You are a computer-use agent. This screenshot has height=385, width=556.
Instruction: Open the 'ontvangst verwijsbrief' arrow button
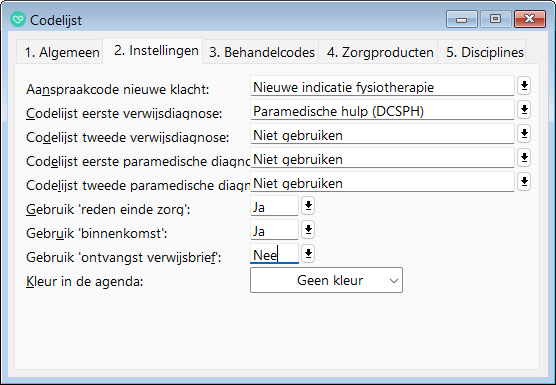(x=308, y=254)
